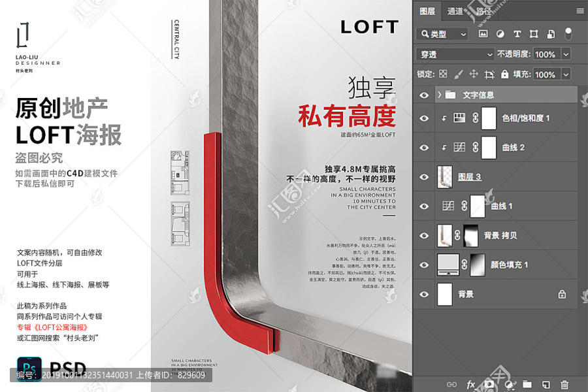Hide the 色相/饱和度 1 layer
588x392 pixels.
coord(424,118)
